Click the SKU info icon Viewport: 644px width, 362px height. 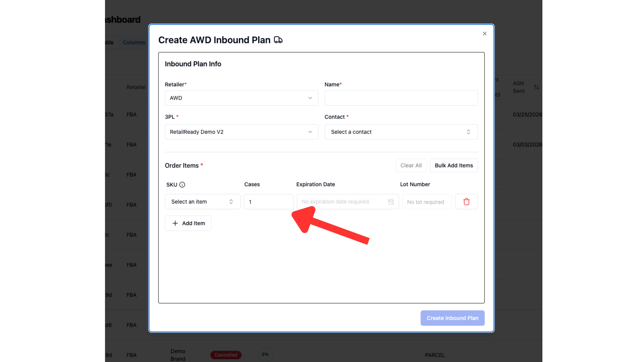pos(182,185)
